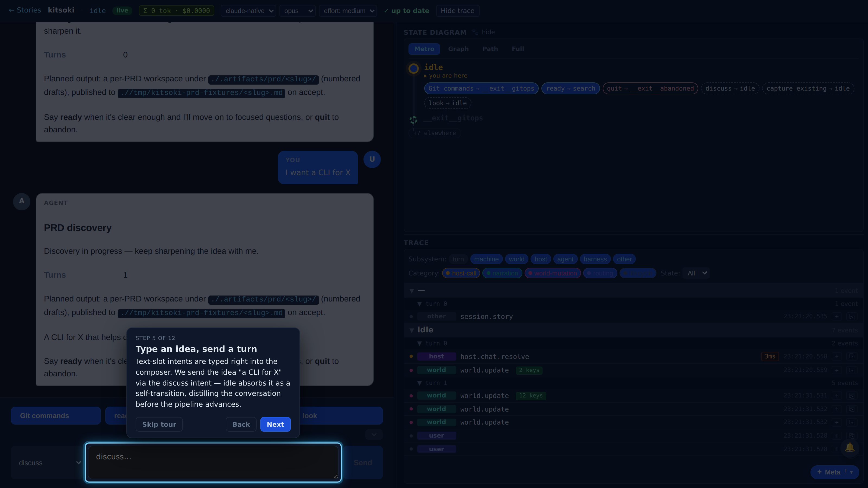Toggle the host-call category filter
The width and height of the screenshot is (868, 488).
click(x=461, y=273)
